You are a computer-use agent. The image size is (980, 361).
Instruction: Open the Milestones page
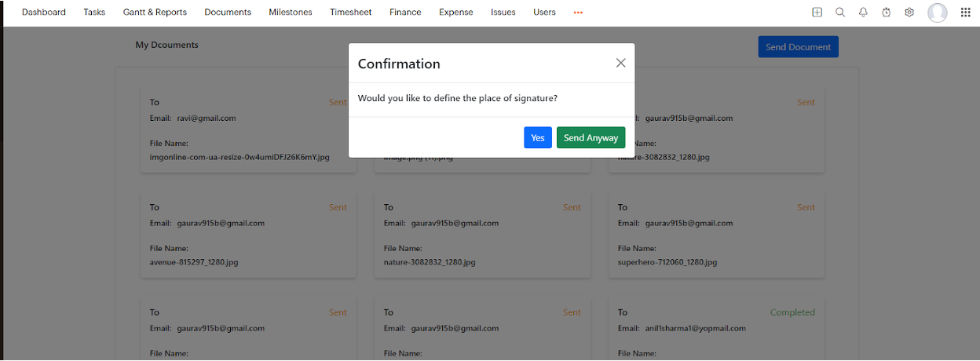291,13
